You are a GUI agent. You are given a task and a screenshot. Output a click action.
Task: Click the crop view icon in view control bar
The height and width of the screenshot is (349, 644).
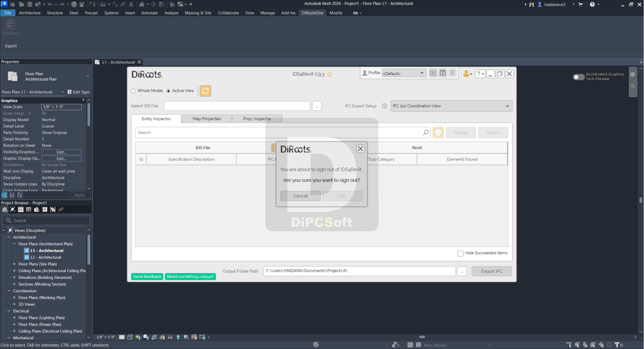tap(154, 337)
